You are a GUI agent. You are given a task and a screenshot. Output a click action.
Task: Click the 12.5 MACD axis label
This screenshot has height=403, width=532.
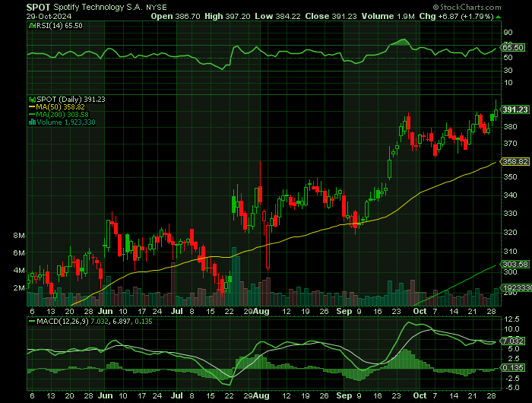(512, 319)
